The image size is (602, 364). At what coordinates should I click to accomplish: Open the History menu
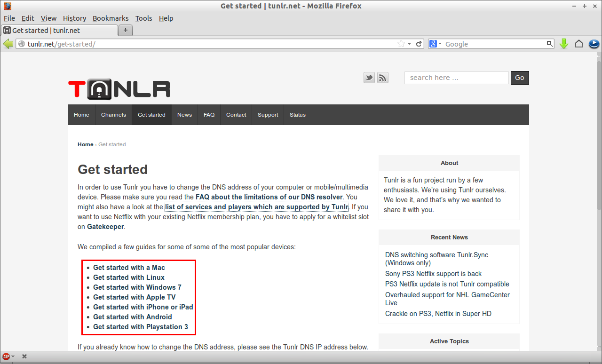pos(74,18)
